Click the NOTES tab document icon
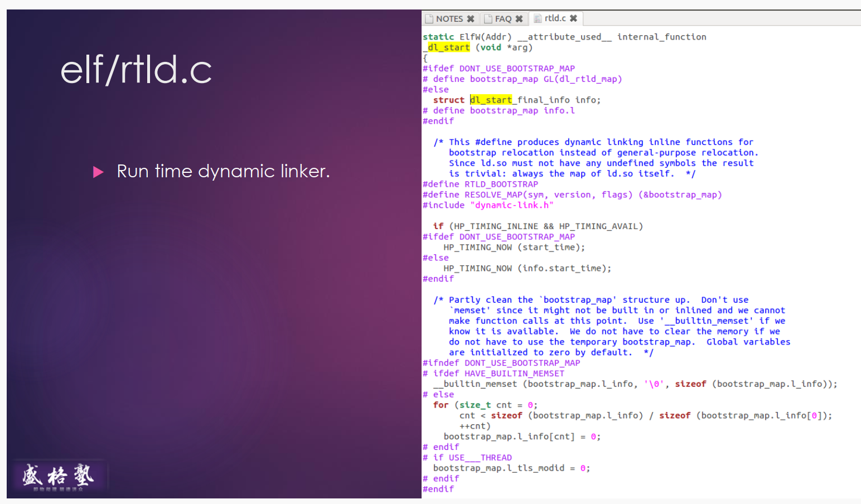Viewport: 861px width, 504px height. pyautogui.click(x=429, y=19)
